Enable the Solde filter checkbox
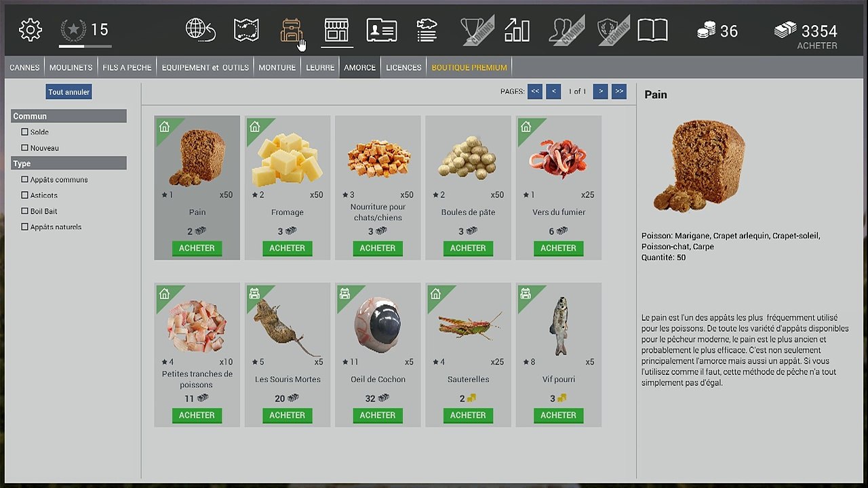868x488 pixels. click(24, 132)
